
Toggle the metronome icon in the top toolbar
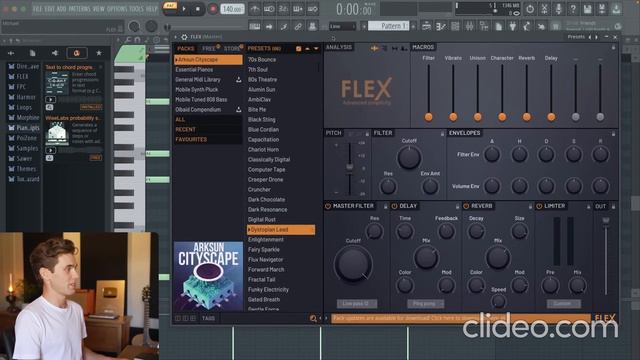tap(255, 9)
